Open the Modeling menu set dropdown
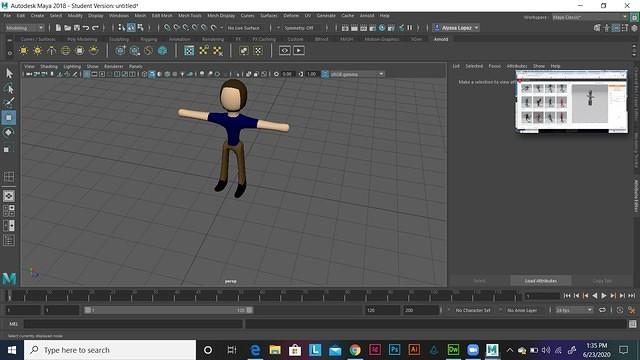640x360 pixels. [24, 28]
